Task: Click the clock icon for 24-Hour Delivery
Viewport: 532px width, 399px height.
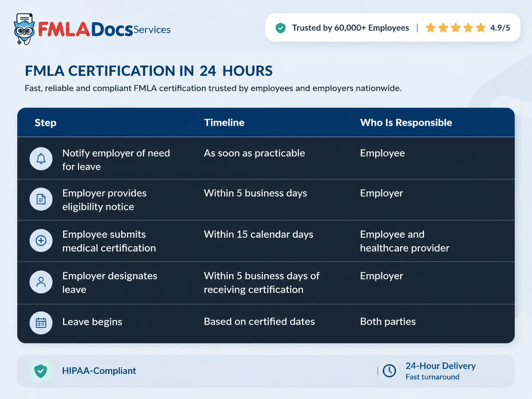Action: click(x=389, y=371)
